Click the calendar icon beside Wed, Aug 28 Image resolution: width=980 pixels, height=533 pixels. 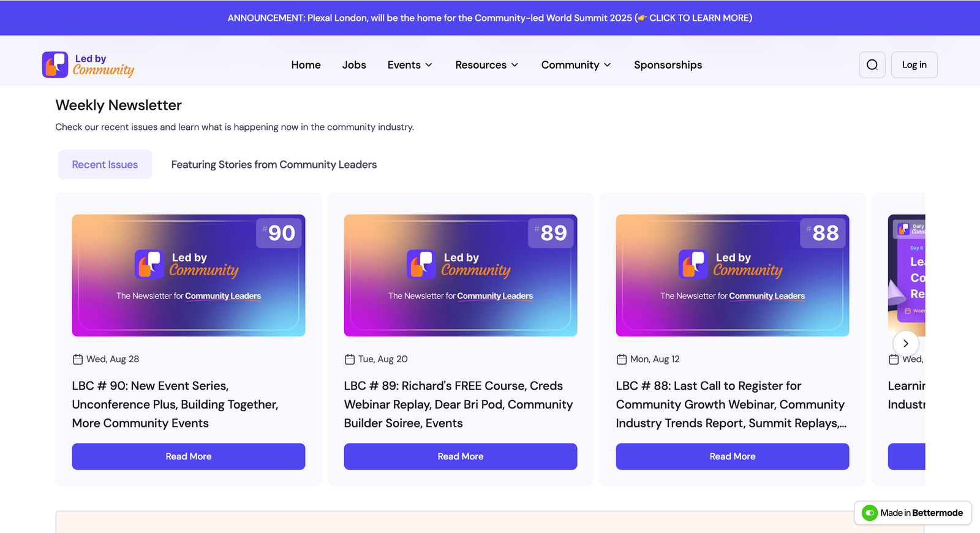[x=78, y=360]
